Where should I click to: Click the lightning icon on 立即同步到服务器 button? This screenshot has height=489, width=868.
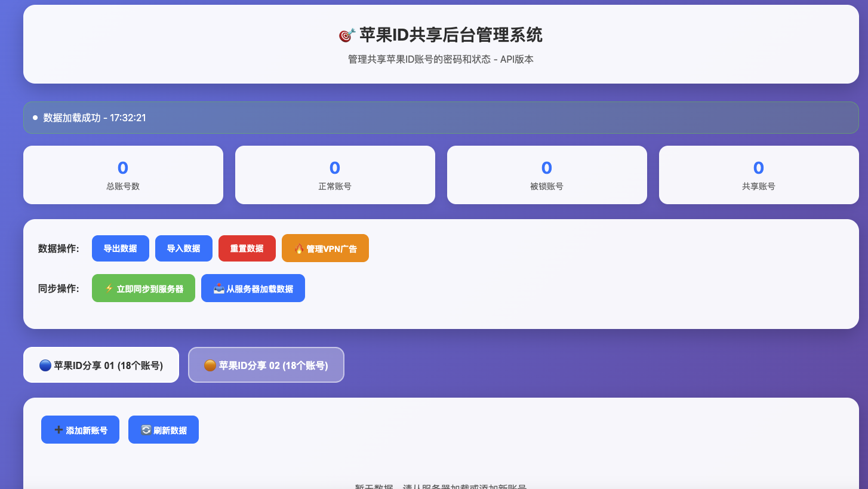108,288
